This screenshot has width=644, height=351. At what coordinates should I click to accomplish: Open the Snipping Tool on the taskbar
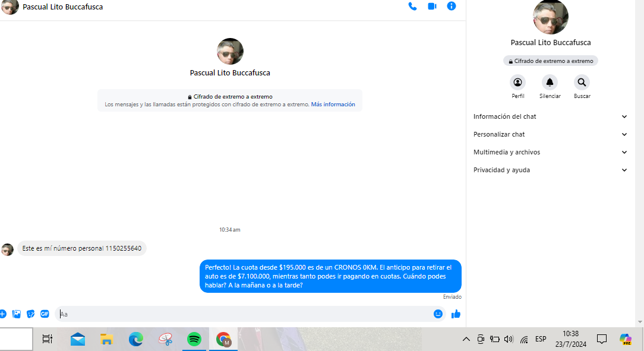pyautogui.click(x=166, y=339)
